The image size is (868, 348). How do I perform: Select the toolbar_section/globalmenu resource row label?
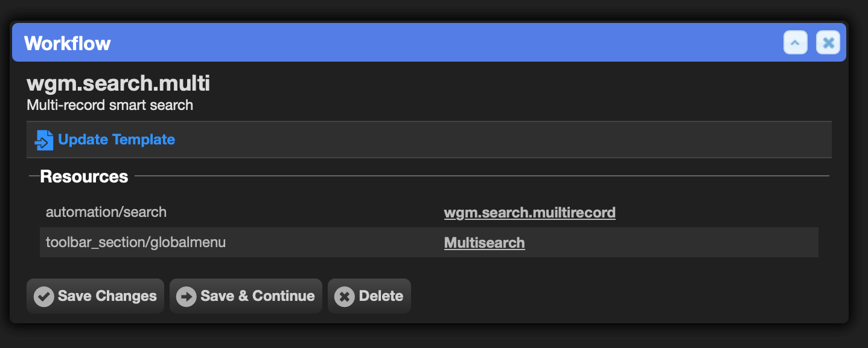click(136, 243)
